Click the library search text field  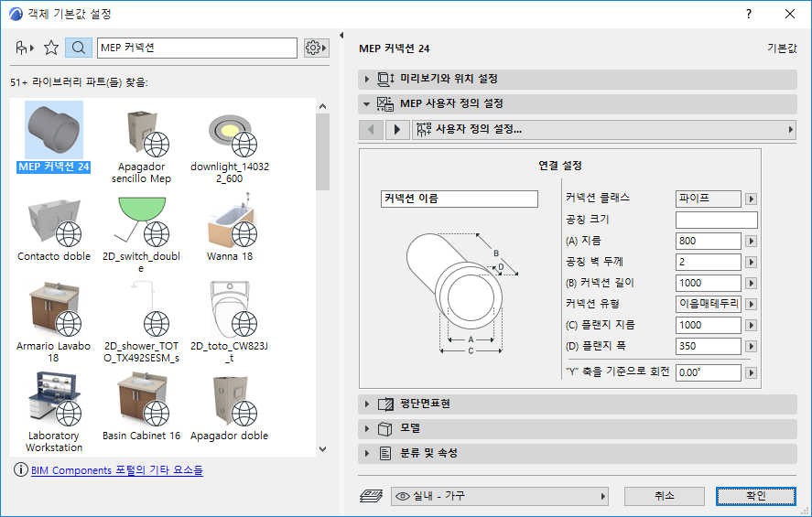coord(198,48)
